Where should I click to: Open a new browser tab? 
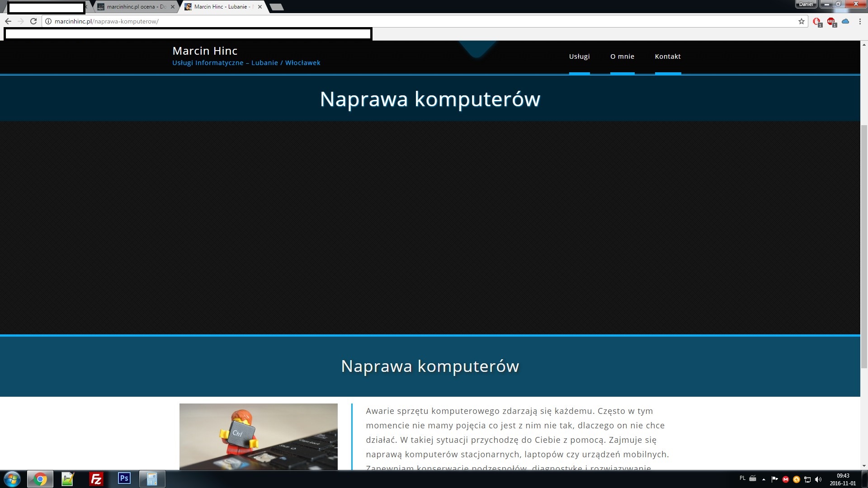(x=277, y=7)
